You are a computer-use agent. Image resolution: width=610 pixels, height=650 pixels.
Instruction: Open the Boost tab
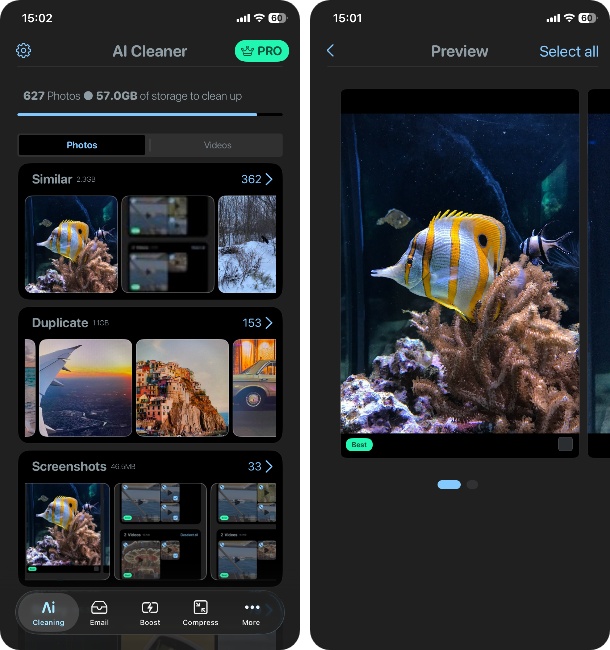(x=150, y=613)
